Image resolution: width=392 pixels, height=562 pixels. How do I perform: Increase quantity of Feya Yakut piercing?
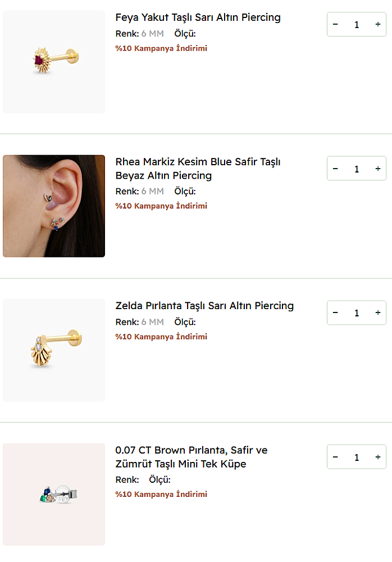pos(378,25)
